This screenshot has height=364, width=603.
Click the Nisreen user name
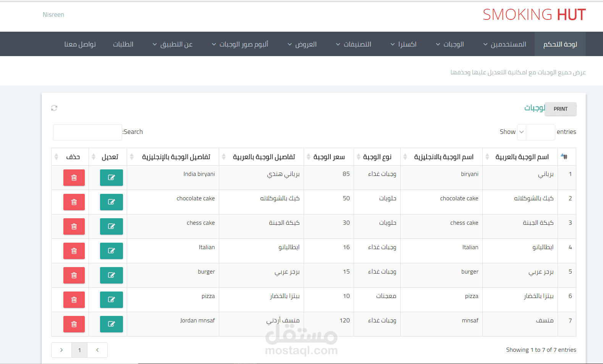53,15
